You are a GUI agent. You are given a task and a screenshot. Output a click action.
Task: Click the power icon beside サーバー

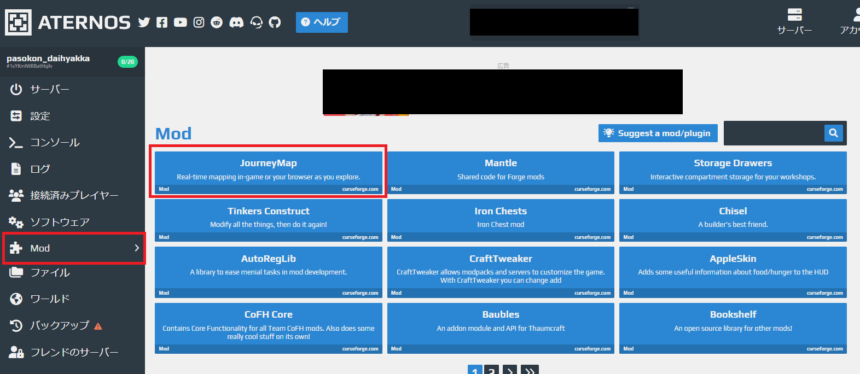16,89
